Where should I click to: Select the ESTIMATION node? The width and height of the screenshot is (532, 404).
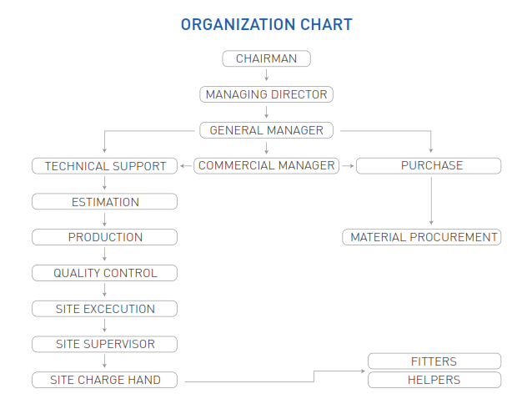pyautogui.click(x=104, y=202)
